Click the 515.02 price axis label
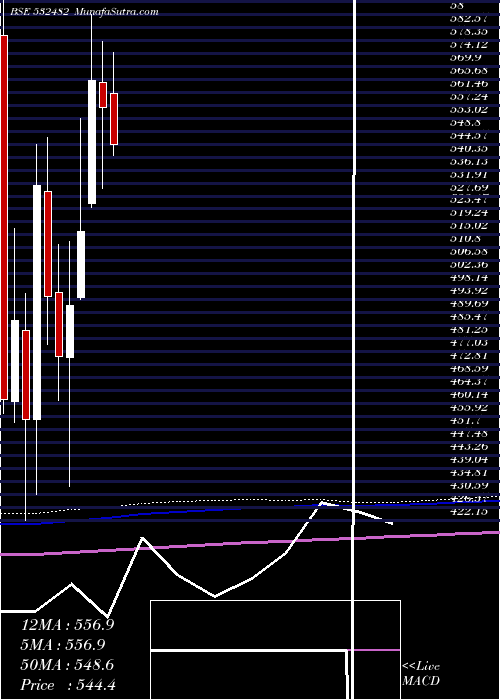Viewport: 500px width, 700px height. click(469, 226)
